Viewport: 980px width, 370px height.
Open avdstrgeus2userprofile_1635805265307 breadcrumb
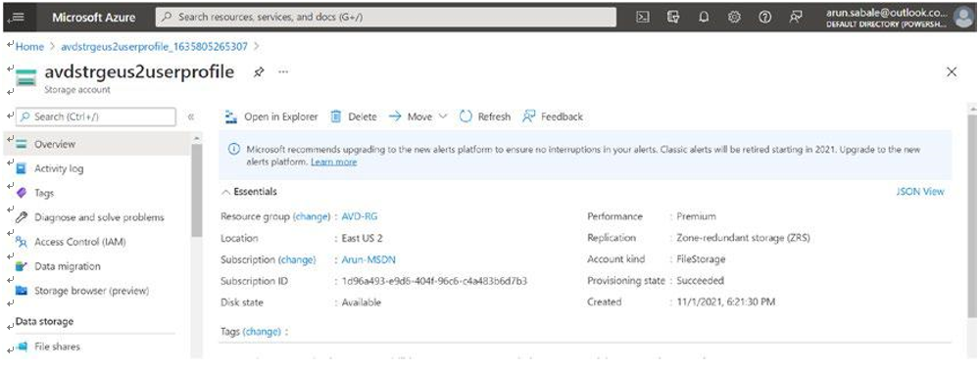click(x=154, y=46)
